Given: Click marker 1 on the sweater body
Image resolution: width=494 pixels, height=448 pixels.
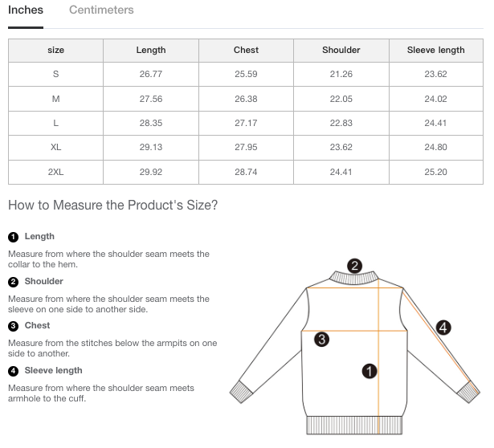Looking at the screenshot, I should point(370,370).
